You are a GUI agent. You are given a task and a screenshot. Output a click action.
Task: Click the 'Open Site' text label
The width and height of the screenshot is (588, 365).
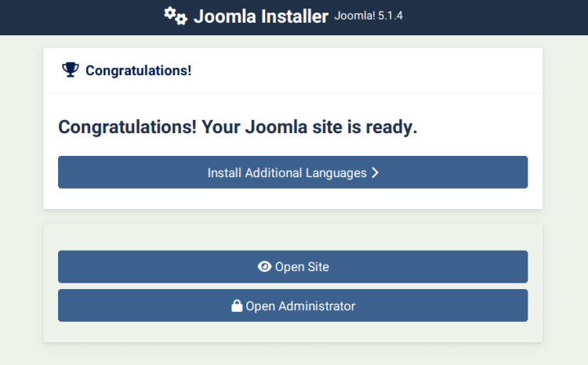[x=302, y=267]
